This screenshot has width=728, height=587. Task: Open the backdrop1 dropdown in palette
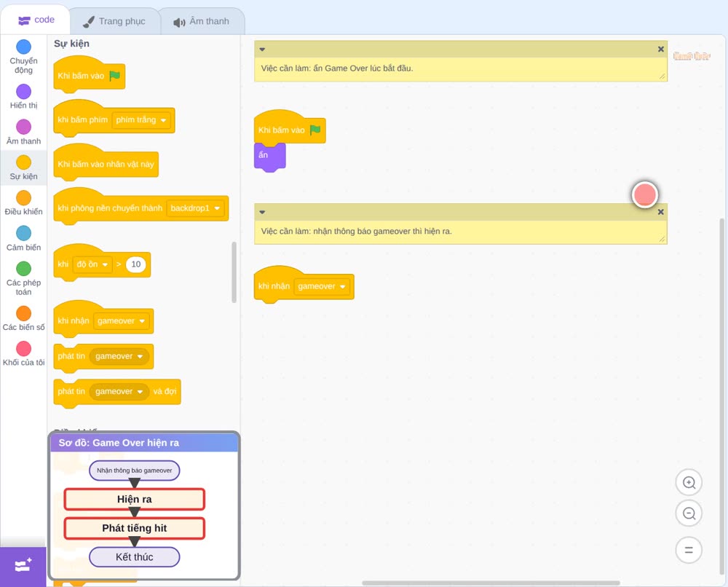click(195, 208)
